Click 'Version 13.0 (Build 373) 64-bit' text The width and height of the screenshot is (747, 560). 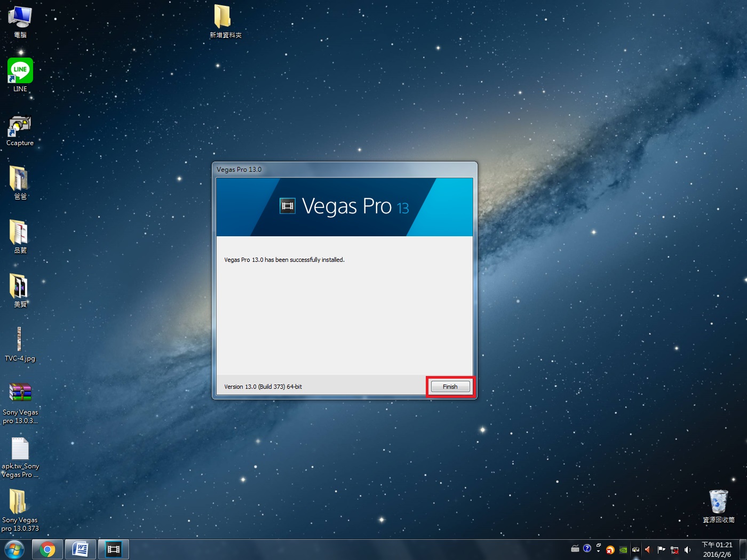coord(263,387)
